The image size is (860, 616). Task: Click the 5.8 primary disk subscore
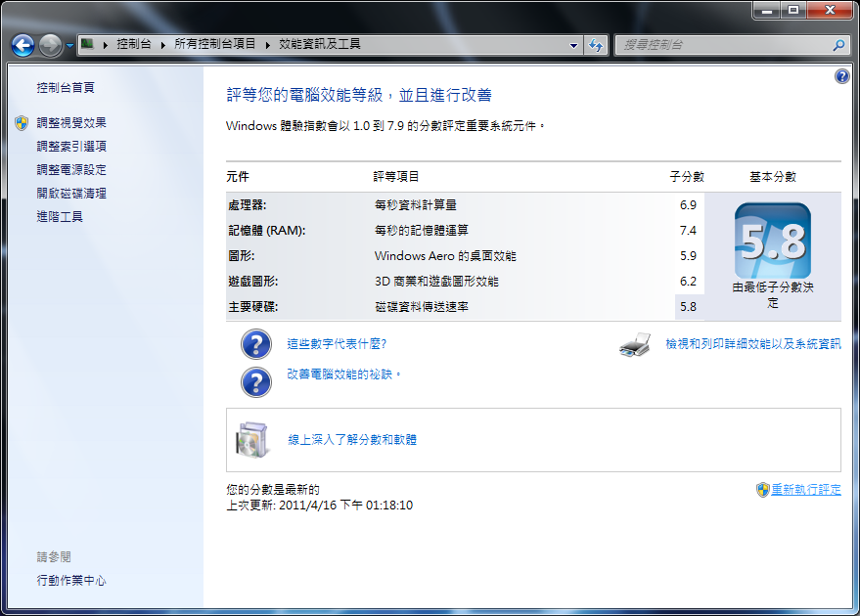pyautogui.click(x=688, y=307)
